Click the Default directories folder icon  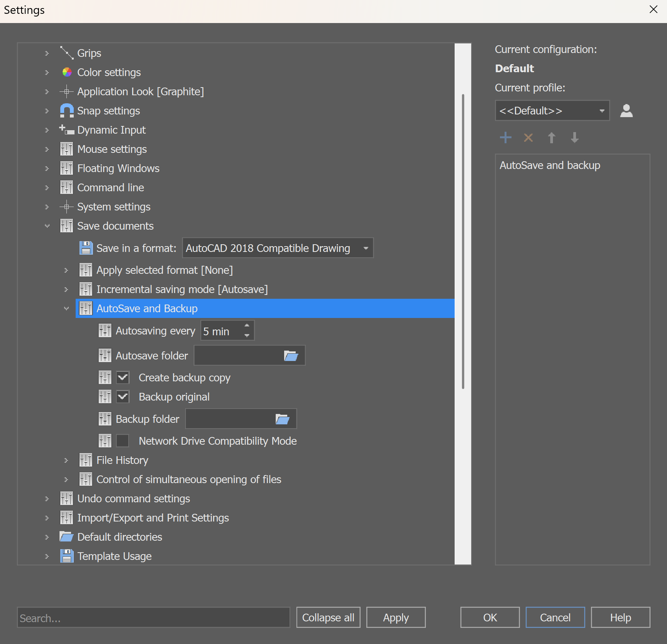click(x=66, y=536)
